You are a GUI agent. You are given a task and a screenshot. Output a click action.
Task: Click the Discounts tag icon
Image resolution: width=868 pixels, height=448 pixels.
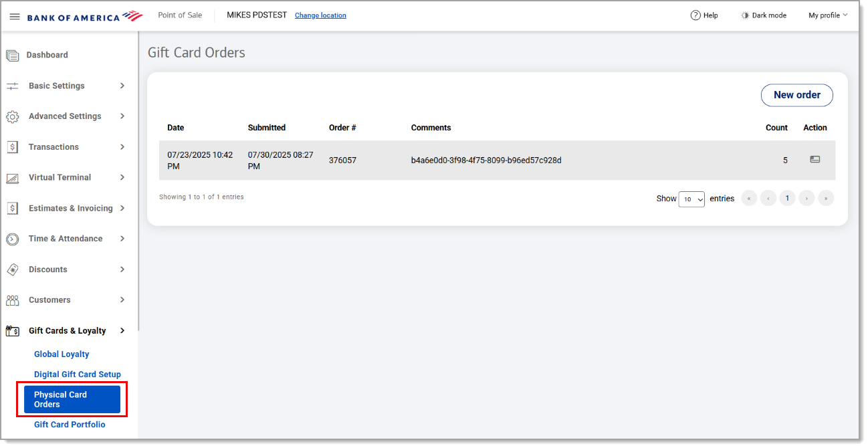[12, 270]
